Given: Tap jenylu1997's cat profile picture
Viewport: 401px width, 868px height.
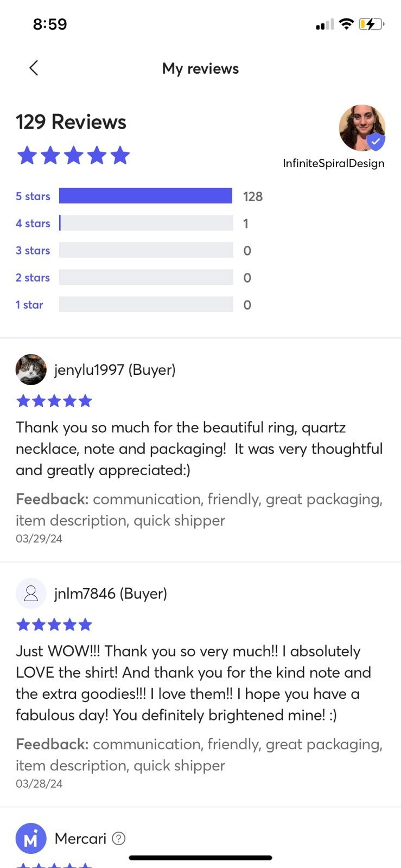Looking at the screenshot, I should tap(31, 369).
